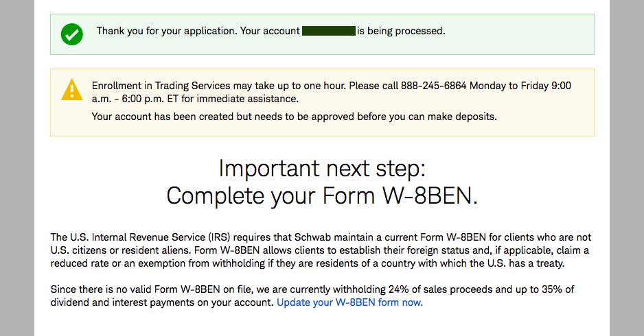Click the Important next step heading

click(322, 168)
